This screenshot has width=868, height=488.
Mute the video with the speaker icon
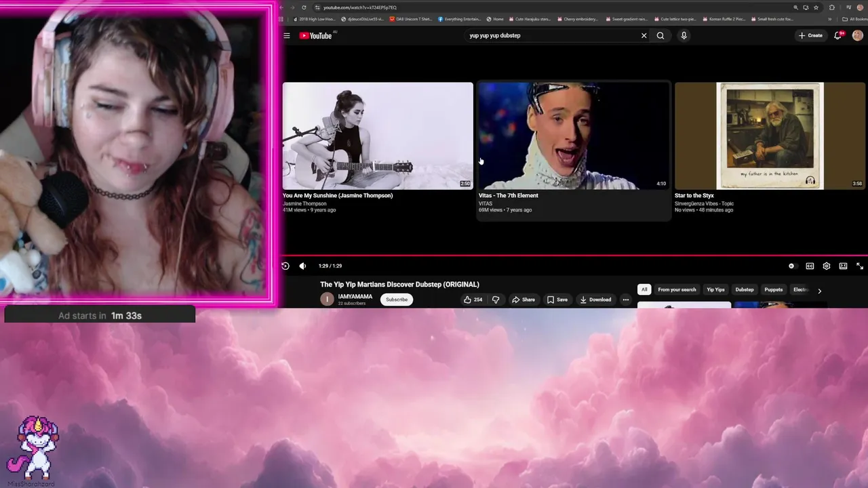coord(302,266)
